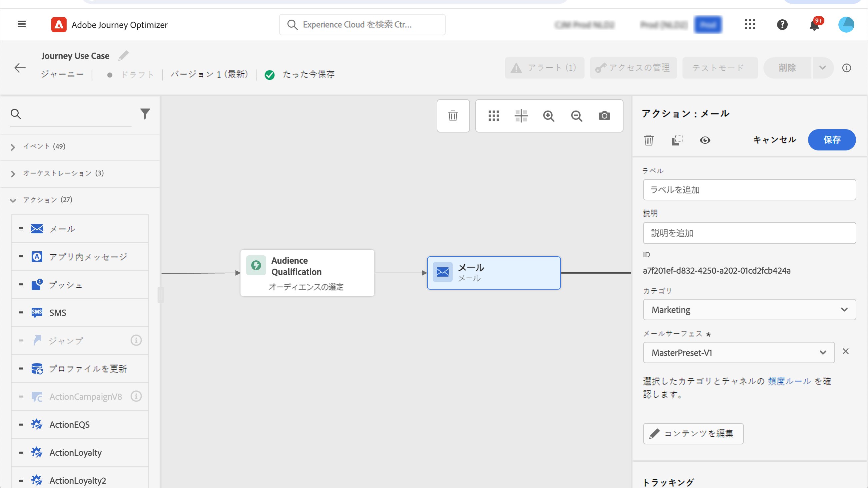Click the filter funnel icon in the palette
Screen dimensions: 868x488
[145, 114]
